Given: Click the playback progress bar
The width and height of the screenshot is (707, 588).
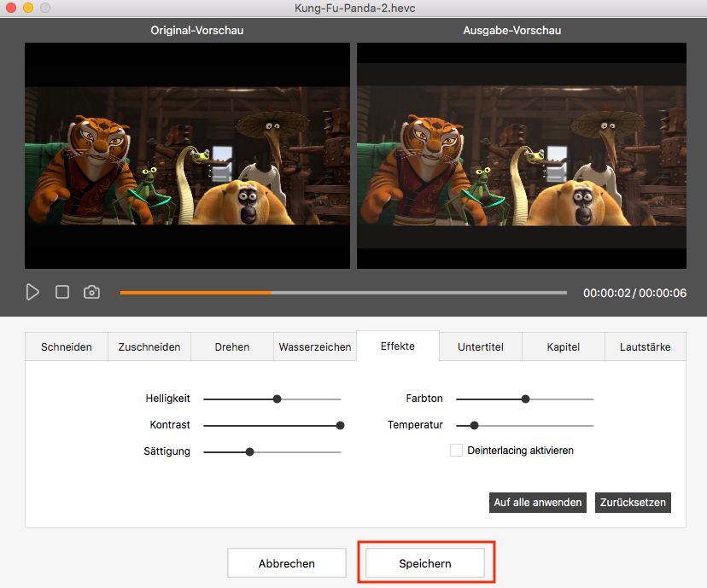Looking at the screenshot, I should coord(343,293).
